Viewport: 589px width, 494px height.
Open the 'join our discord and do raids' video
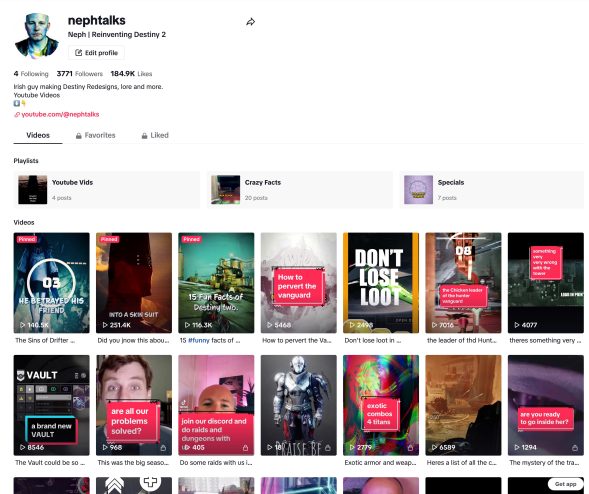point(216,405)
